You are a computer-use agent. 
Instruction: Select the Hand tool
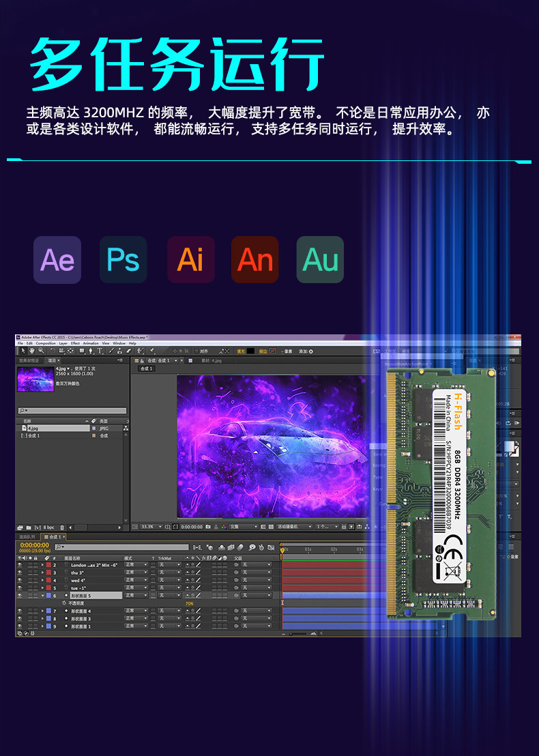pos(32,351)
